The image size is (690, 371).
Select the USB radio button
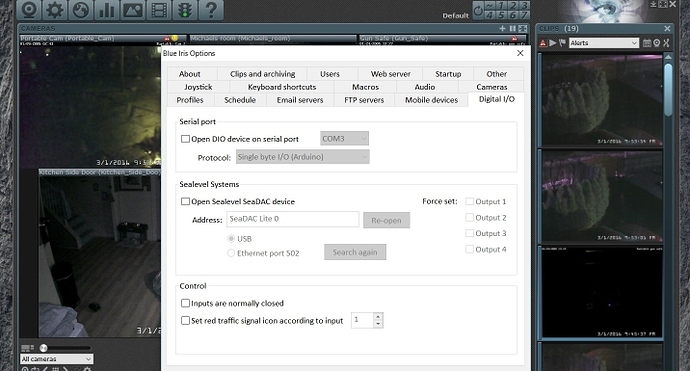[231, 239]
